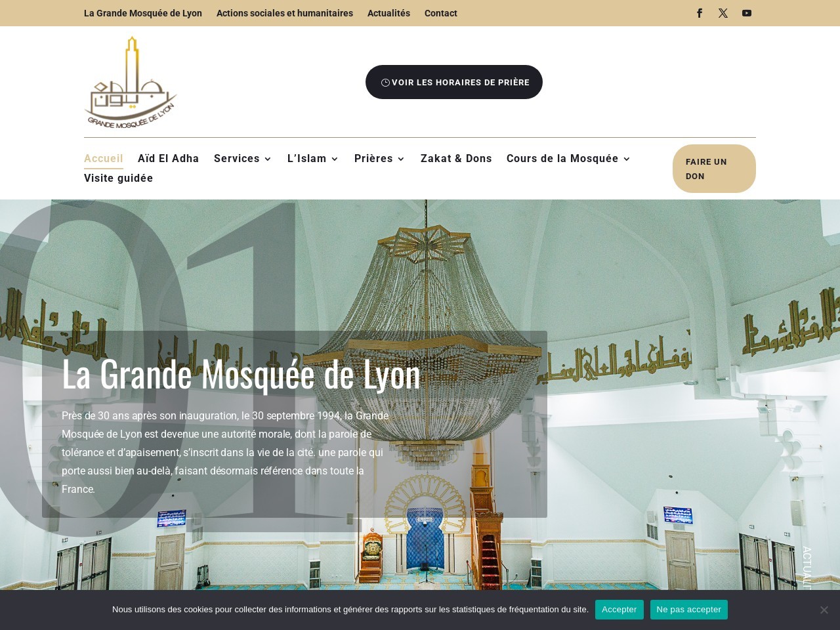Expand the Prières submenu chevron
The image size is (840, 630).
tap(401, 159)
